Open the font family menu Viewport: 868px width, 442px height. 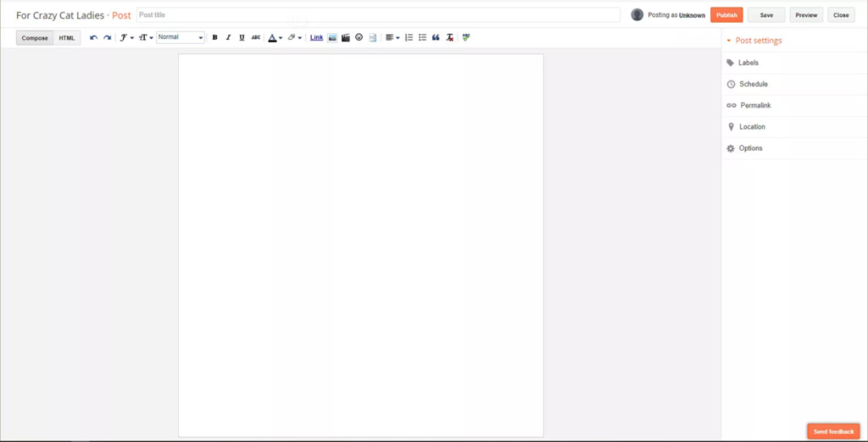[127, 37]
